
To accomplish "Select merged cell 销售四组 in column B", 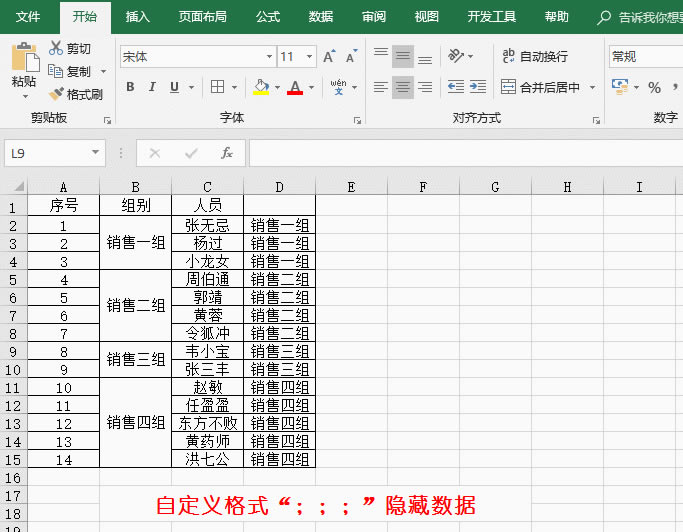I will pyautogui.click(x=135, y=423).
